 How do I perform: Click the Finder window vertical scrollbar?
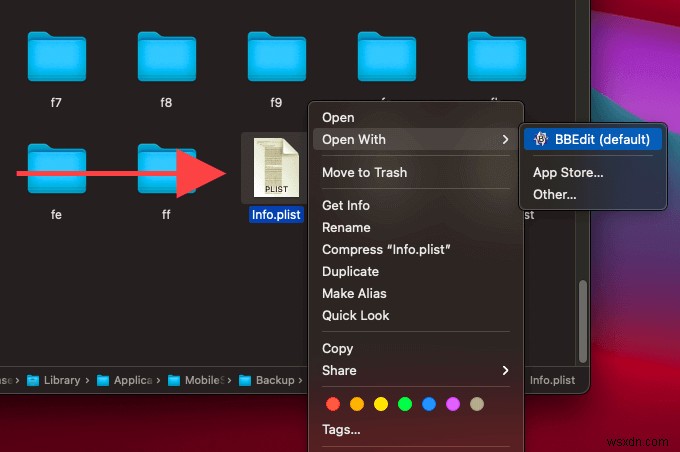click(x=583, y=320)
